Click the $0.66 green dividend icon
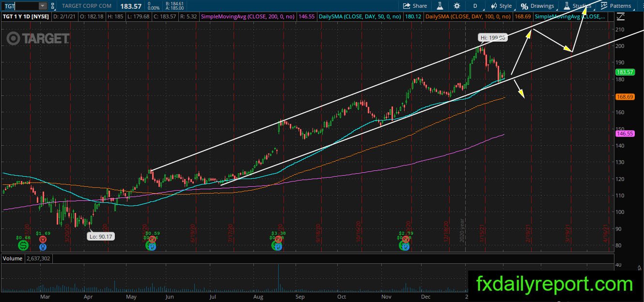This screenshot has height=302, width=644. (23, 245)
